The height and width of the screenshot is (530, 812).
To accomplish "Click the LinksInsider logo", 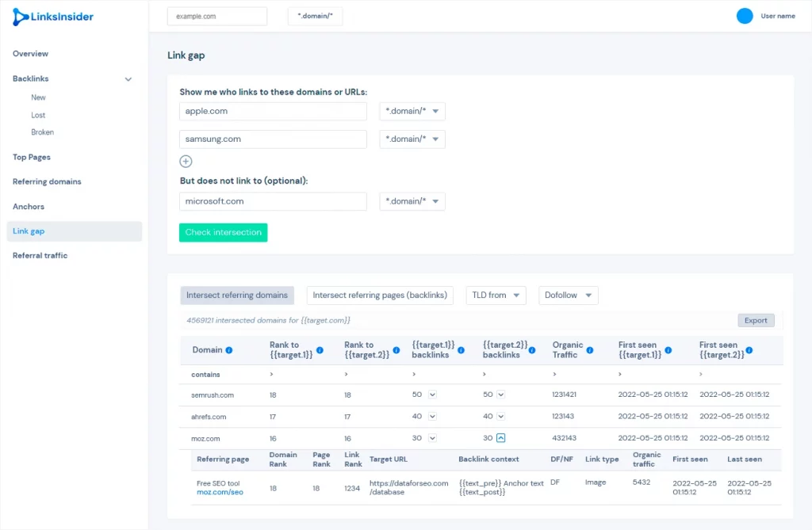I will (53, 17).
